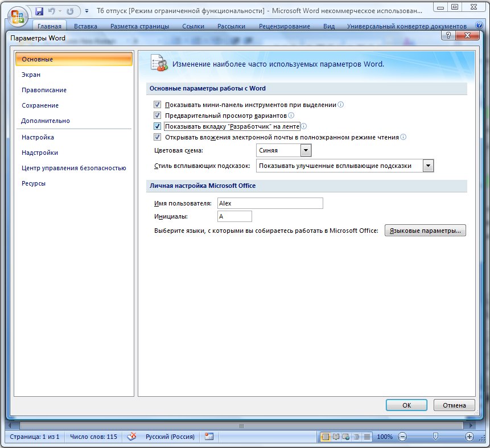Toggle Предварительный просмотр вариантов checkbox

pyautogui.click(x=157, y=115)
